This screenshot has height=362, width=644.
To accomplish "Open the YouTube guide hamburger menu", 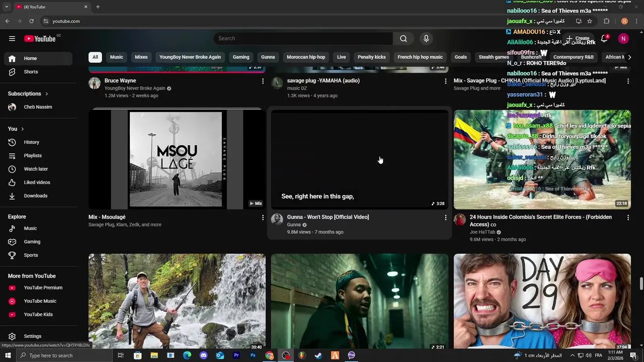I will point(12,39).
